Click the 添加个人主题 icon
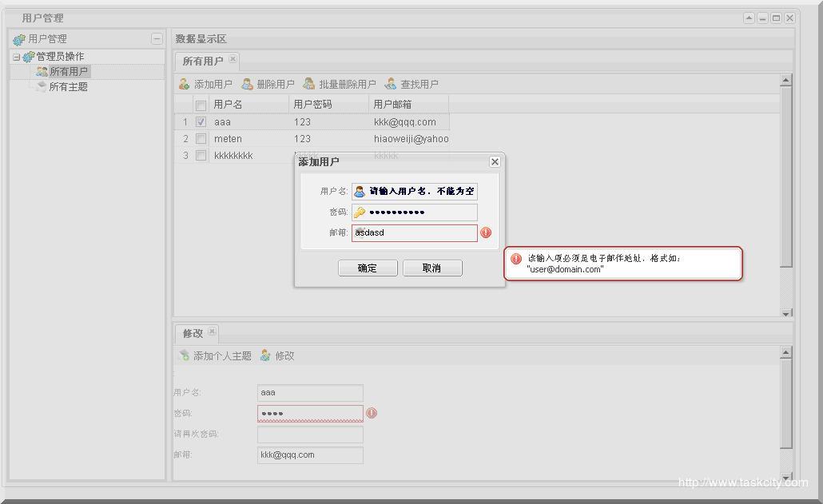 pyautogui.click(x=185, y=355)
